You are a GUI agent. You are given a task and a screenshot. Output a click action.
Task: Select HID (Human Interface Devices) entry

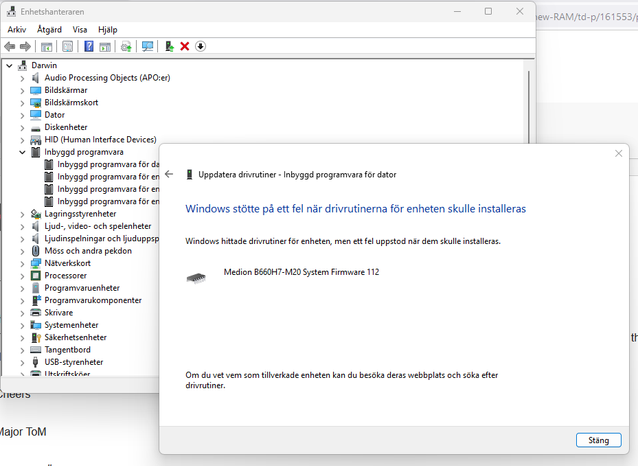(x=100, y=140)
